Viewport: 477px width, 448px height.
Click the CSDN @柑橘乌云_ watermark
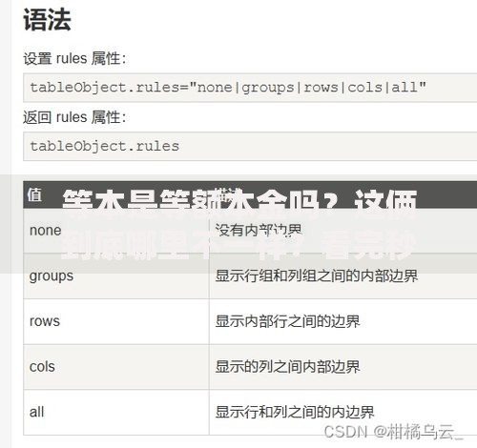pyautogui.click(x=394, y=432)
